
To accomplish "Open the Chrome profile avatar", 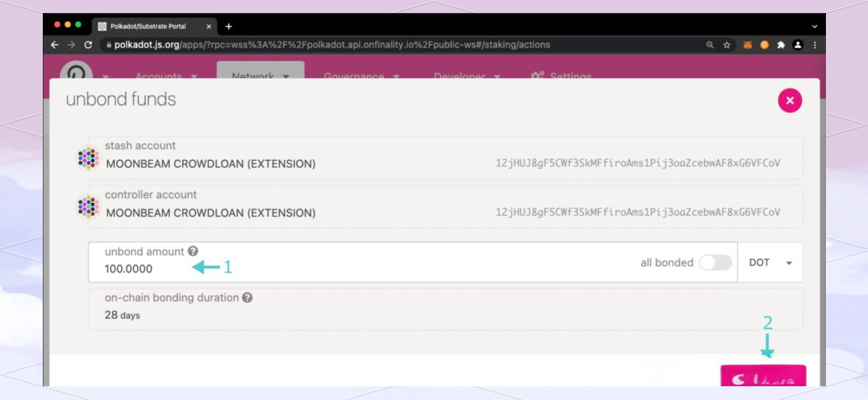I will point(798,45).
